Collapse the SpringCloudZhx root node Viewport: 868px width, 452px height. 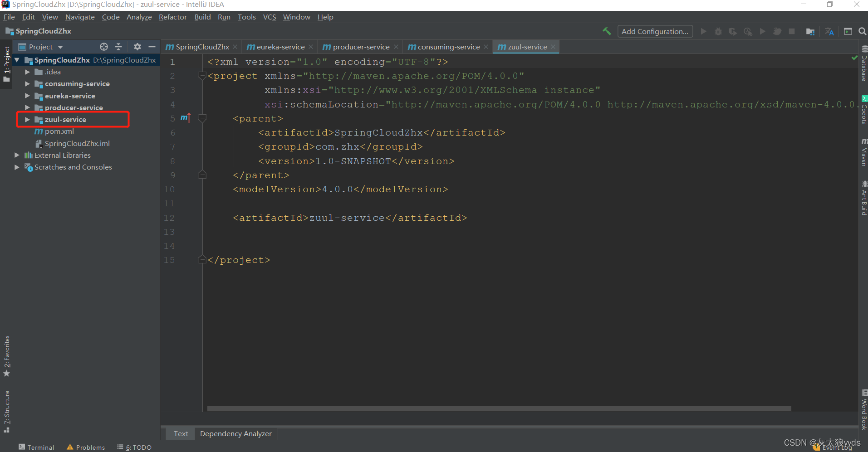coord(17,60)
